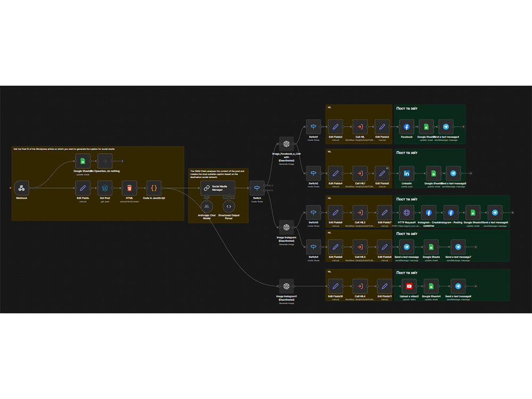
Task: Open the Instagram - Create container node
Action: pos(428,213)
